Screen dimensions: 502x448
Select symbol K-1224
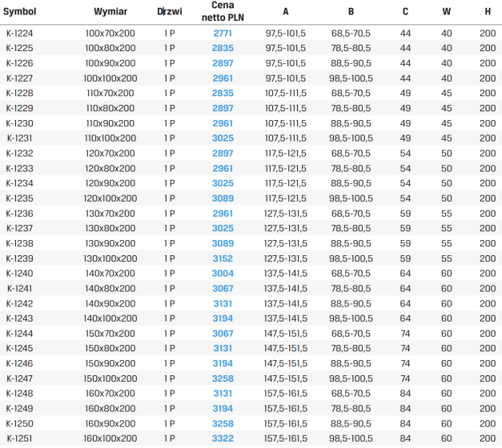[x=19, y=34]
